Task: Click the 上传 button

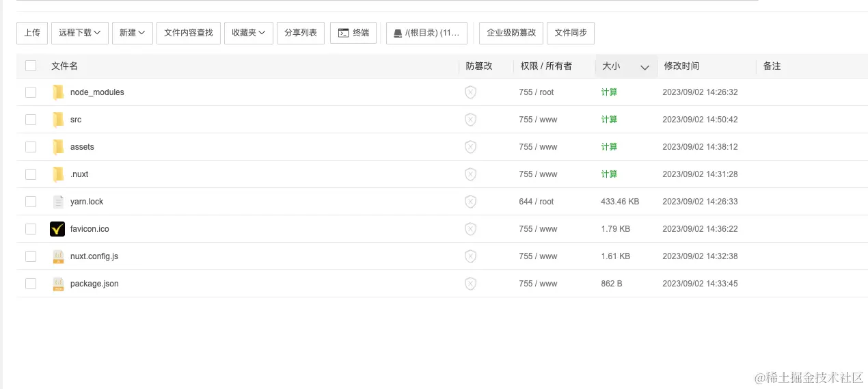Action: pyautogui.click(x=32, y=33)
